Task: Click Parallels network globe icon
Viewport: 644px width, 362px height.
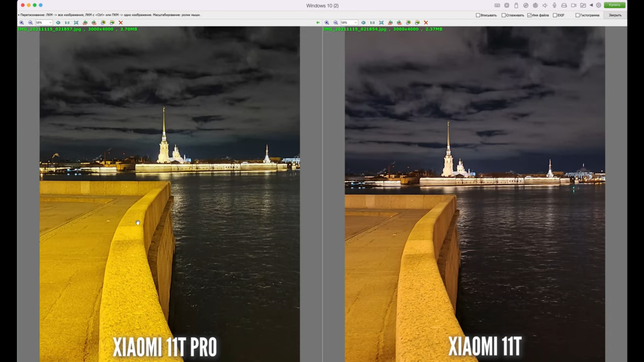Action: 535,5
